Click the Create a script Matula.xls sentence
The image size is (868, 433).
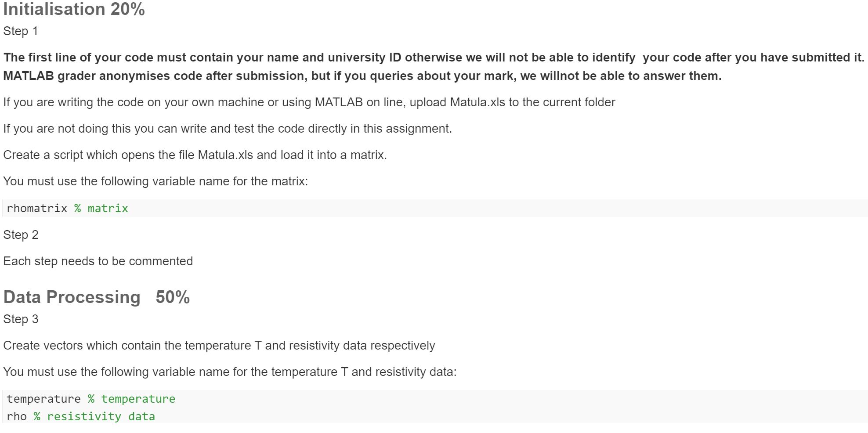coord(195,155)
